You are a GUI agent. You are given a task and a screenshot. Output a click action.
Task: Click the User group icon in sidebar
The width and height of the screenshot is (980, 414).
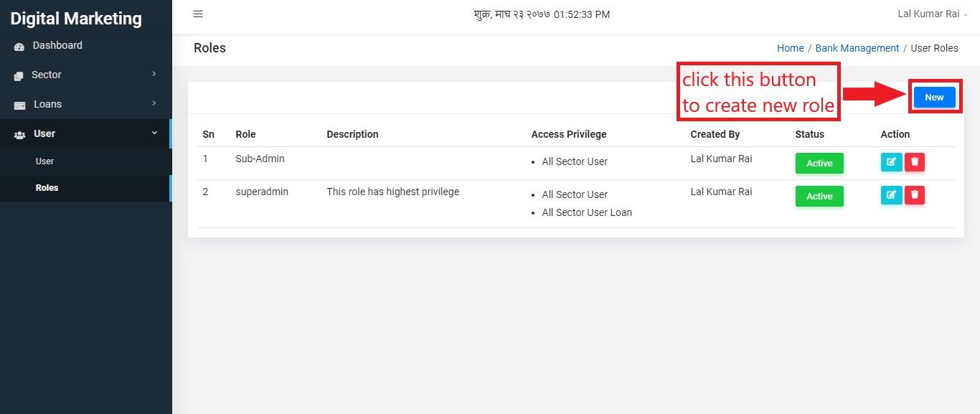tap(19, 134)
